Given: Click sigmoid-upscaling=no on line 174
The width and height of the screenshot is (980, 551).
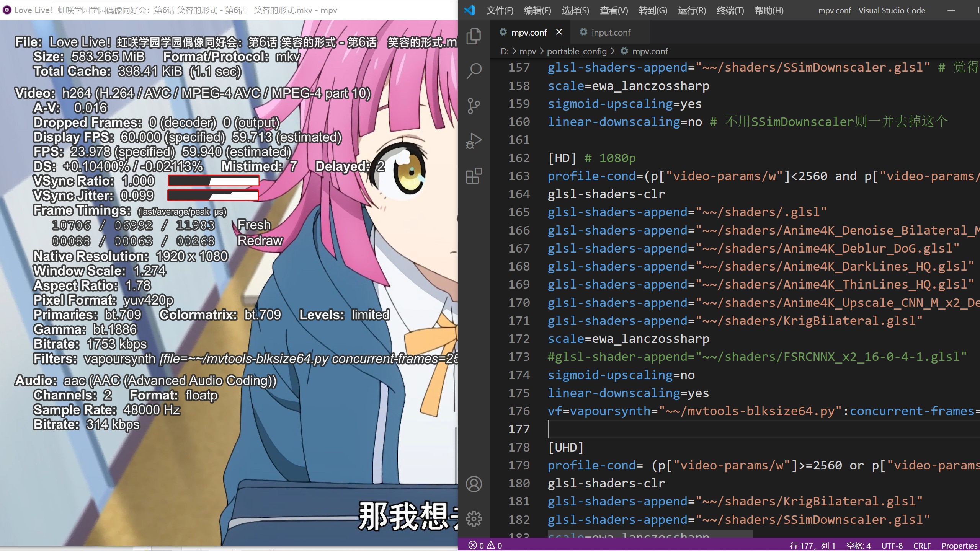Looking at the screenshot, I should [621, 375].
